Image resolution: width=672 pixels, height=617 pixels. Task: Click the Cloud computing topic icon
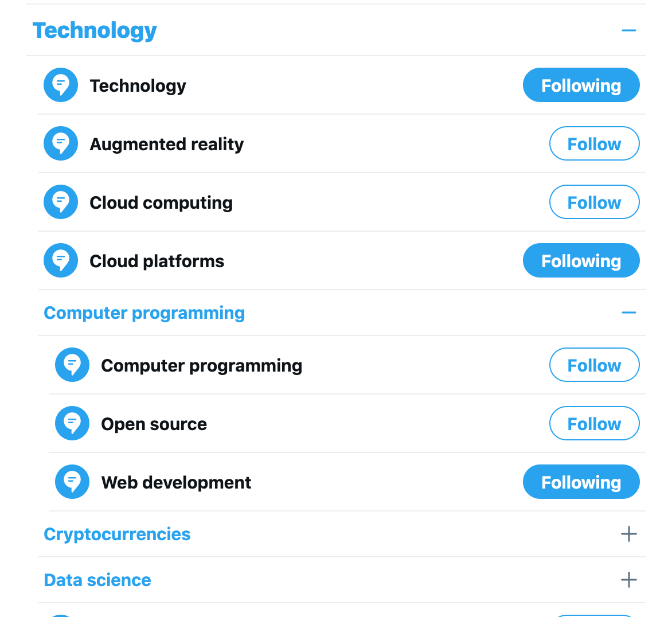(x=61, y=202)
